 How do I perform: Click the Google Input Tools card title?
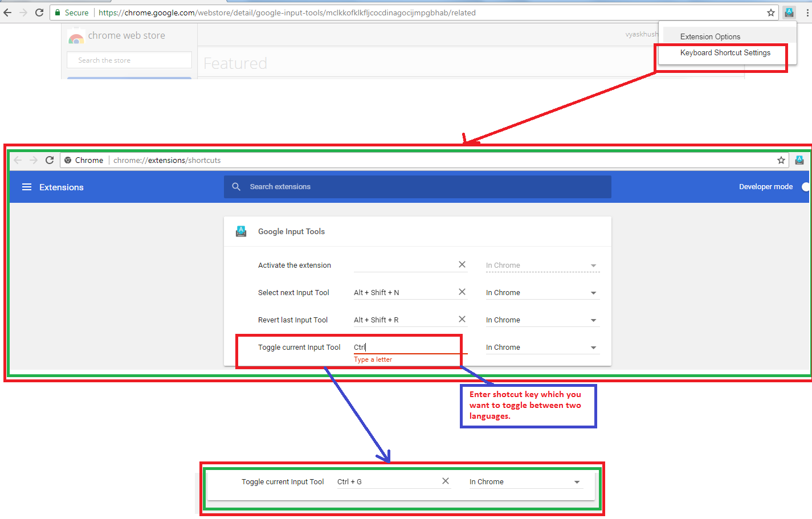click(291, 231)
